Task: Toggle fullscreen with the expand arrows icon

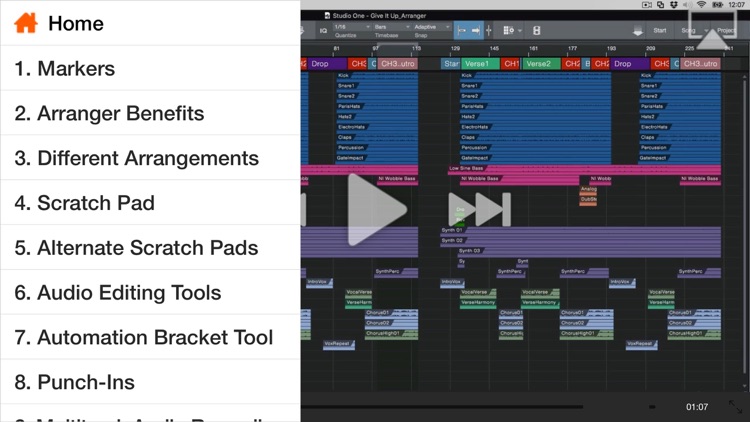Action: click(735, 407)
